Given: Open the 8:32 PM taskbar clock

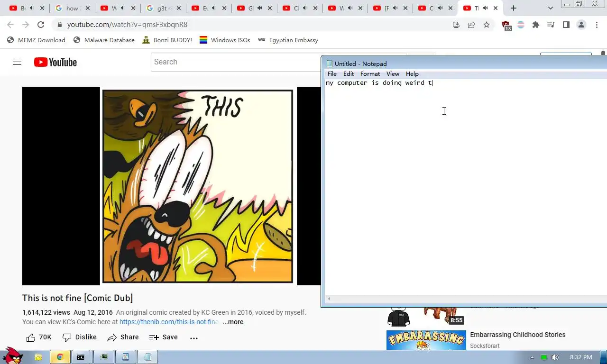Looking at the screenshot, I should coord(581,357).
